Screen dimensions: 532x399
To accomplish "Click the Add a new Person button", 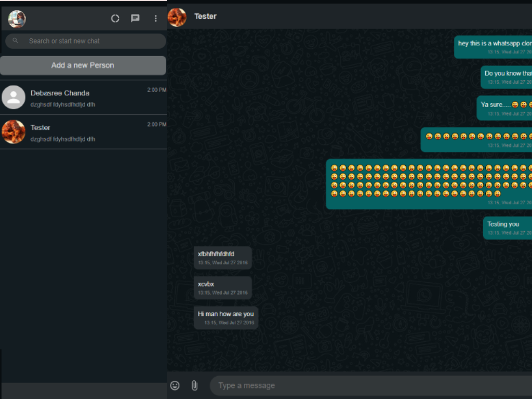I will pos(83,65).
